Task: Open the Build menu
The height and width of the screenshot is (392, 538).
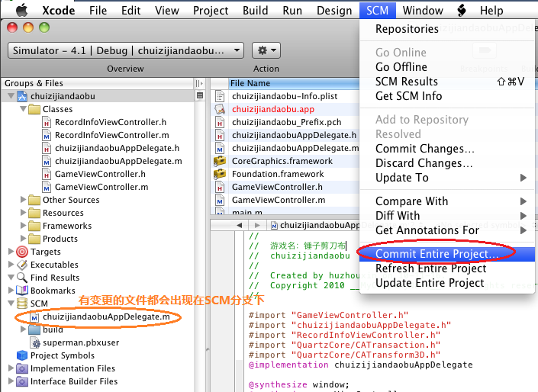Action: (256, 11)
